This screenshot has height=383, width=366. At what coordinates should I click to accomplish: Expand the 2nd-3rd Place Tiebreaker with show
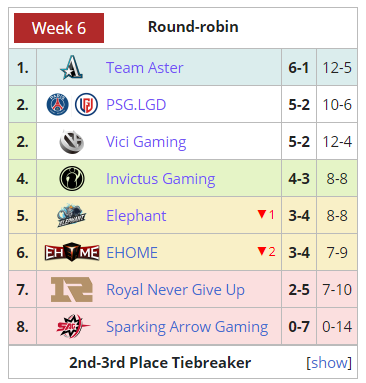click(329, 363)
